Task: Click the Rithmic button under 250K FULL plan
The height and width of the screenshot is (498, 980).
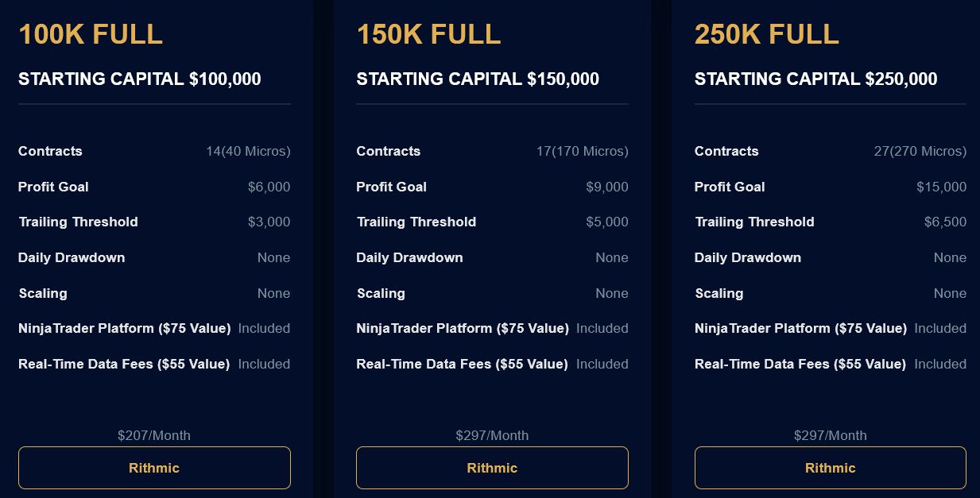Action: 830,468
